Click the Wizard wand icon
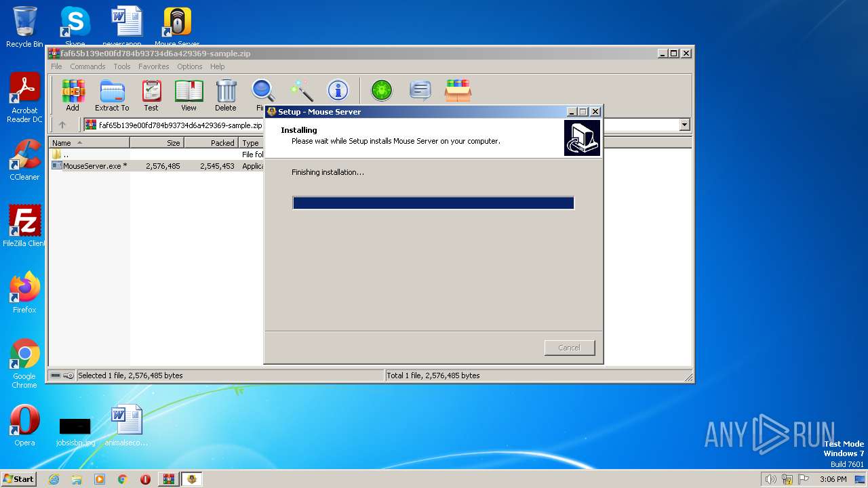Screen dimensions: 868x488 click(301, 90)
